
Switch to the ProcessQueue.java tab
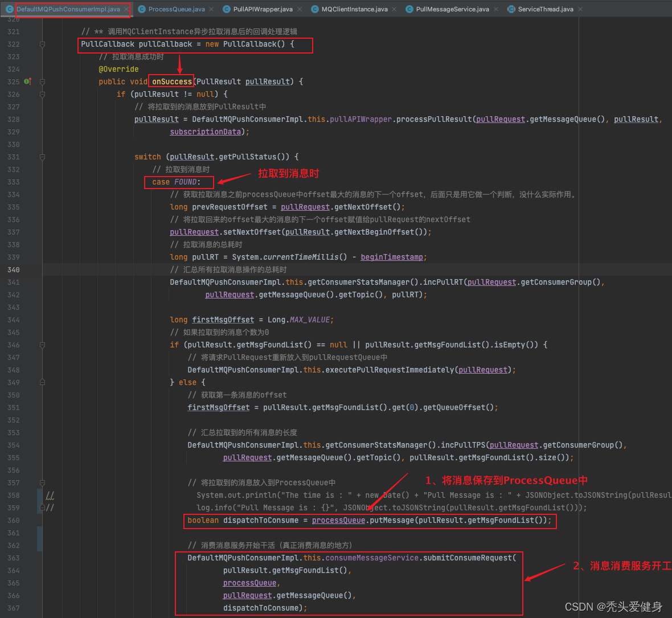point(177,9)
